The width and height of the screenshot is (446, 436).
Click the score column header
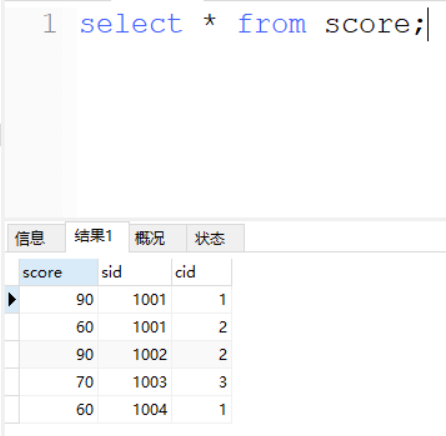(x=59, y=272)
